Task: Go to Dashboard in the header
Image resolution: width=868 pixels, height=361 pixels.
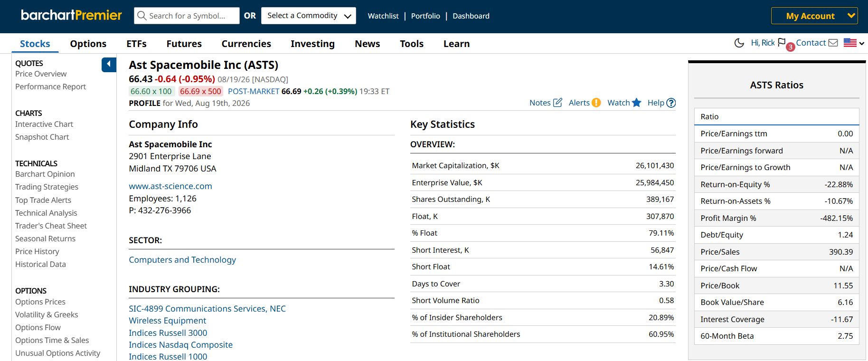Action: coord(471,16)
